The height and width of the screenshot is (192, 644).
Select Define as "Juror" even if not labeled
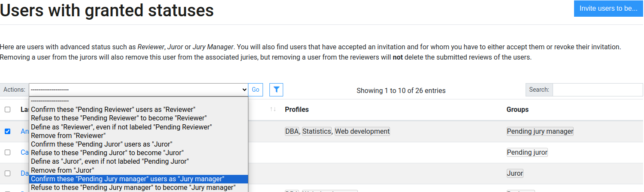(x=110, y=162)
